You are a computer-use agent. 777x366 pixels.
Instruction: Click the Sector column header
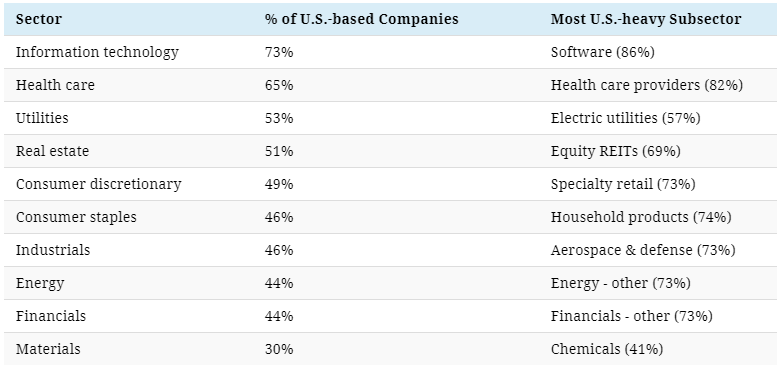click(39, 19)
